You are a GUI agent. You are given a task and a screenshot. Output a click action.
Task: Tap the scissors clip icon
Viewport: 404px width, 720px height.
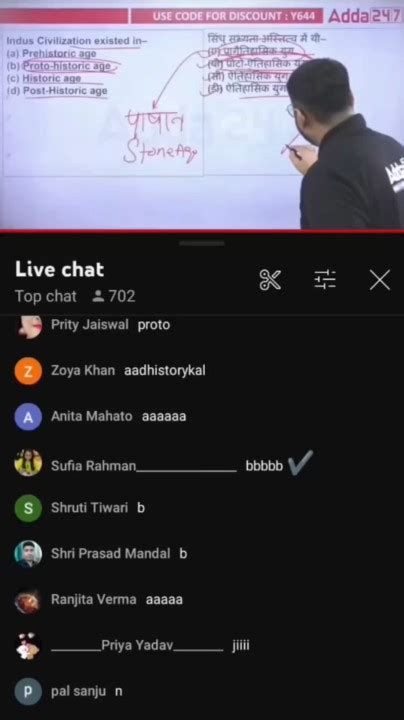270,280
